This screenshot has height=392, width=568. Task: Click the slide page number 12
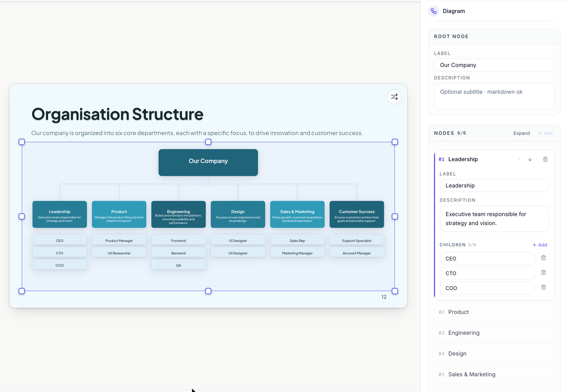(x=384, y=297)
